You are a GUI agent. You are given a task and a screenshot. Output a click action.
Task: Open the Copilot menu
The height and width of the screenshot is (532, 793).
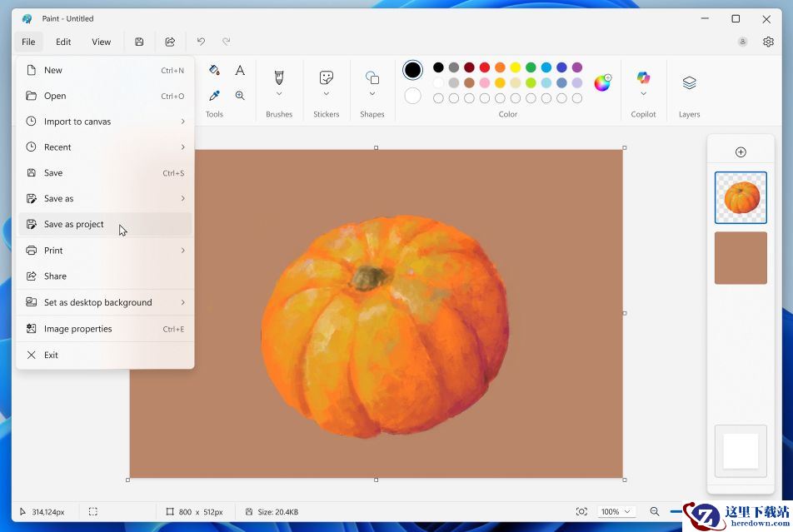643,83
